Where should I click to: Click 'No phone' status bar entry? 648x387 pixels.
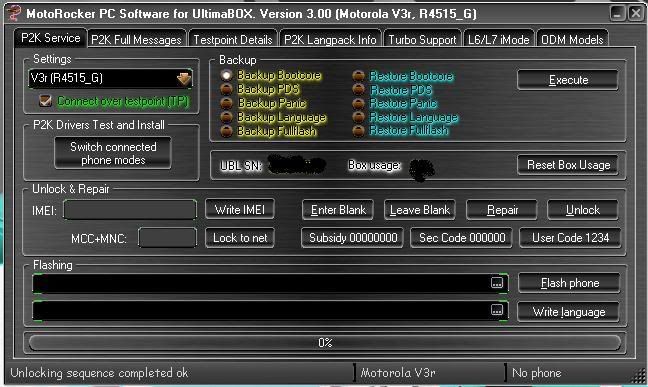pyautogui.click(x=536, y=373)
